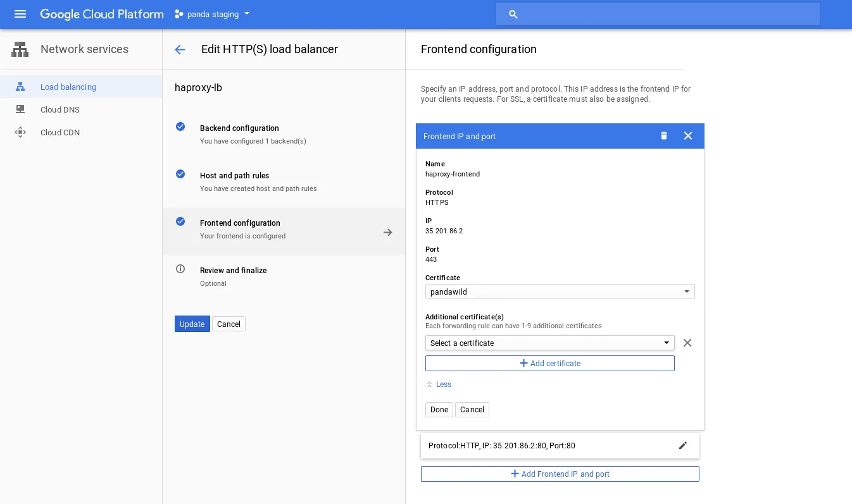Click the Add Frontend IP and port button
Viewport: 852px width, 504px height.
[560, 474]
